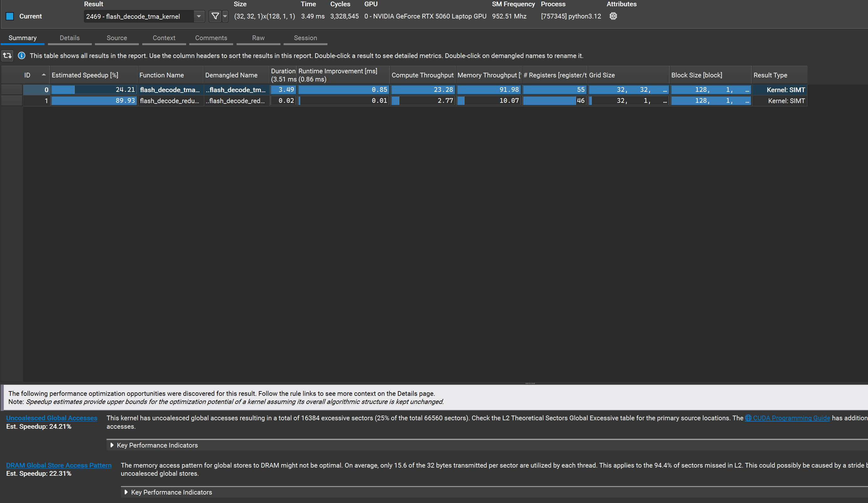868x503 pixels.
Task: Click the 89.93 estimated speedup cell
Action: click(x=93, y=101)
